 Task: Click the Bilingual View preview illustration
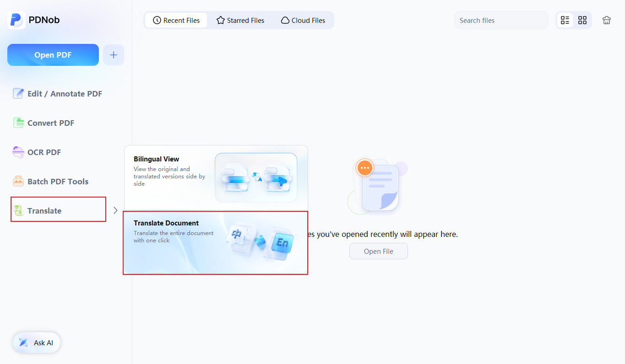(x=256, y=177)
